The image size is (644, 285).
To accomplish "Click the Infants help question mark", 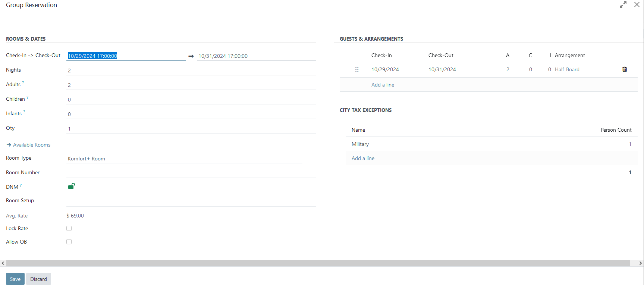I will point(24,112).
